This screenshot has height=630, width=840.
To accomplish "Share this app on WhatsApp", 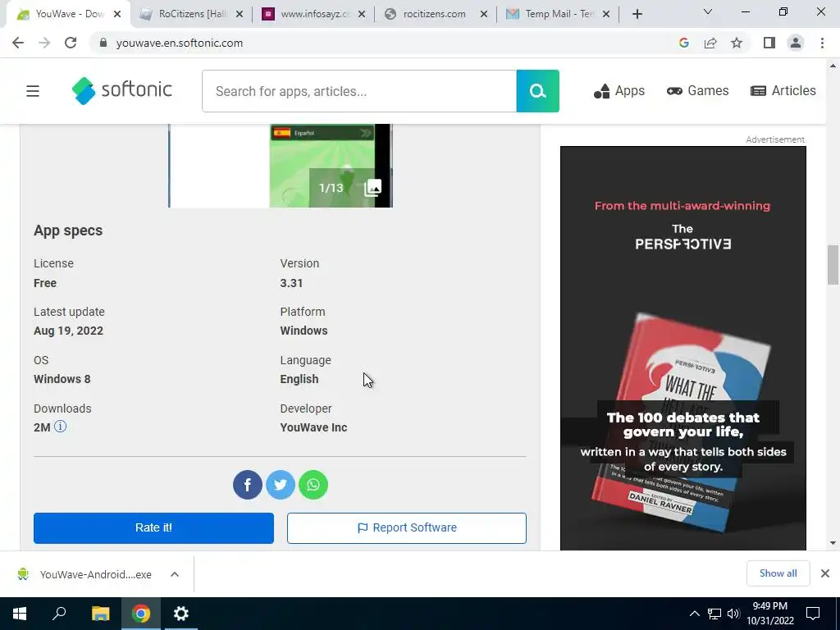I will click(313, 485).
